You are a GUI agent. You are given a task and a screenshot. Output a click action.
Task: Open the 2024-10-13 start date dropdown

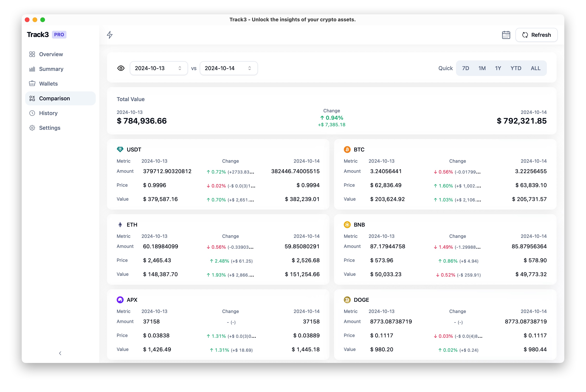[159, 68]
